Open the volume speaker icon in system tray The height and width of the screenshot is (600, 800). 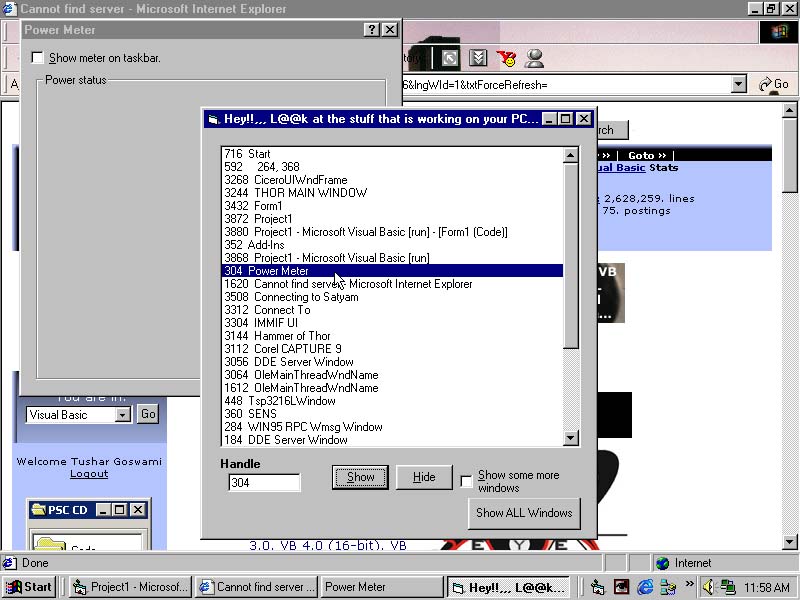pos(708,587)
